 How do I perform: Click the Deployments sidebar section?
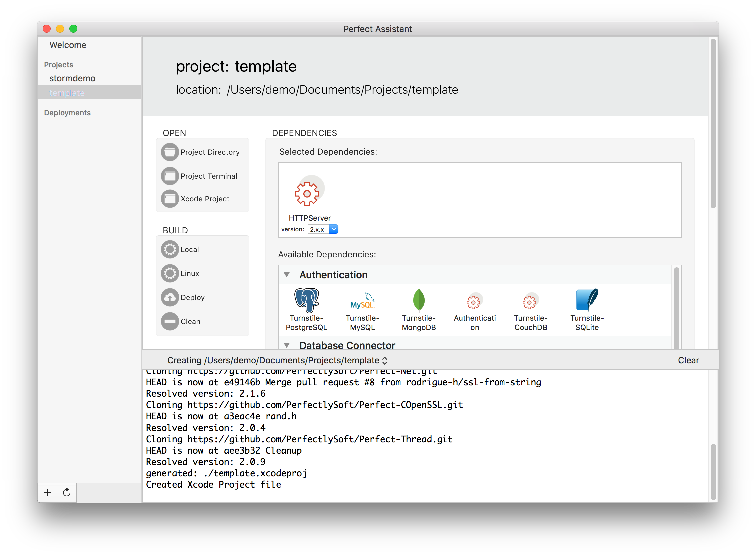click(67, 113)
